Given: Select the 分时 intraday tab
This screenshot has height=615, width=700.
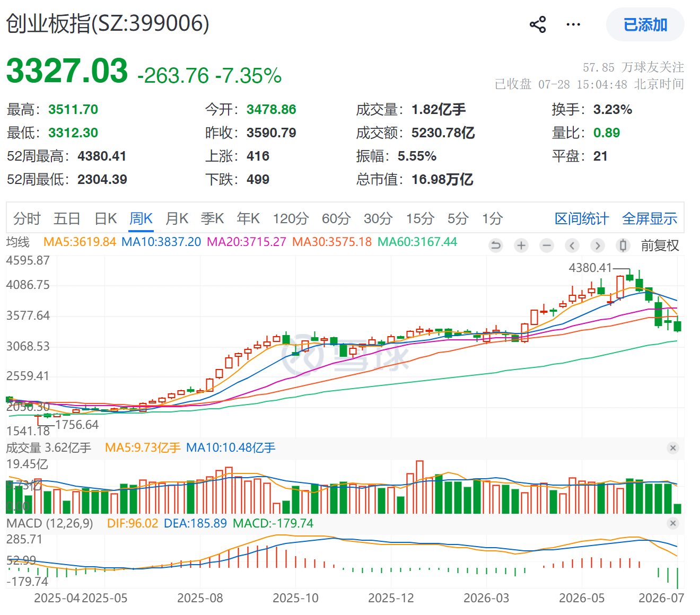Looking at the screenshot, I should [x=27, y=218].
